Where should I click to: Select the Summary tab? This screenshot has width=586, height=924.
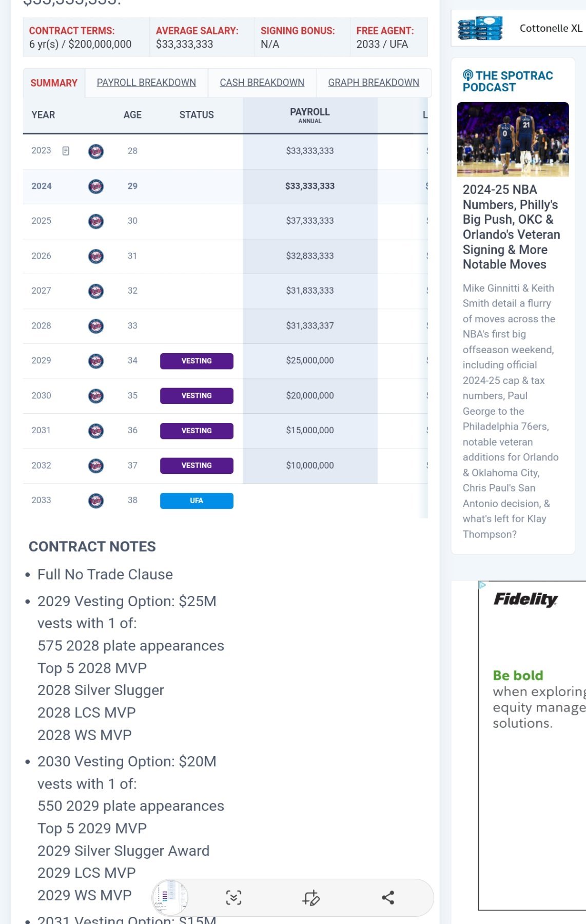point(54,83)
